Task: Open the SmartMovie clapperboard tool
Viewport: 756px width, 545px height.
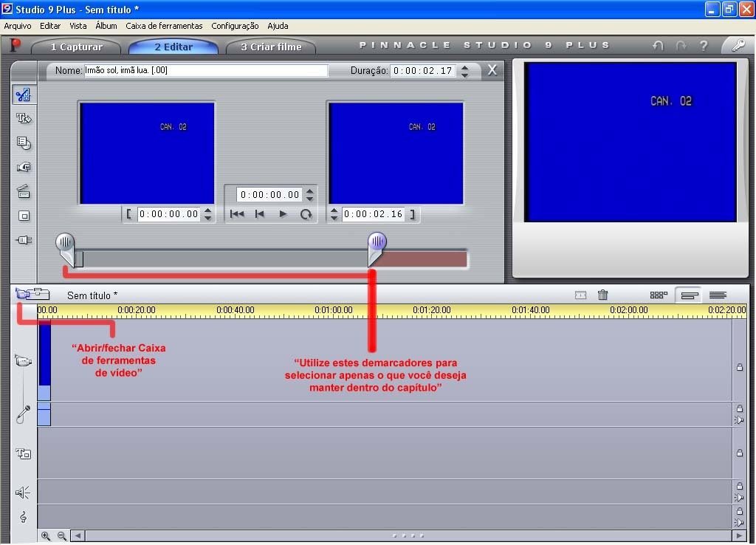Action: coord(23,191)
